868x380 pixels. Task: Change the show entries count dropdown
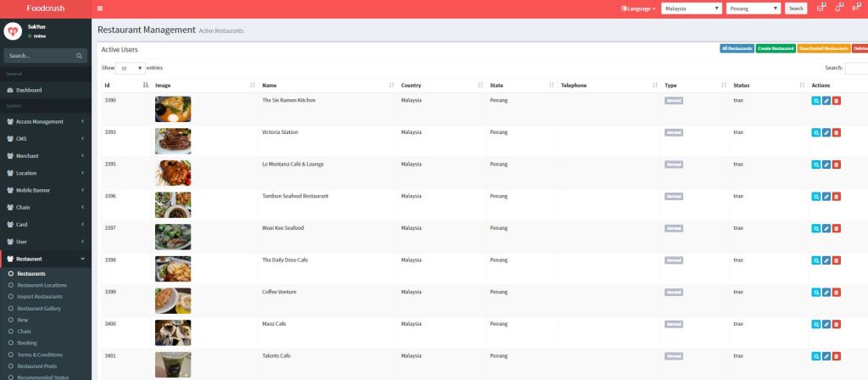[131, 68]
